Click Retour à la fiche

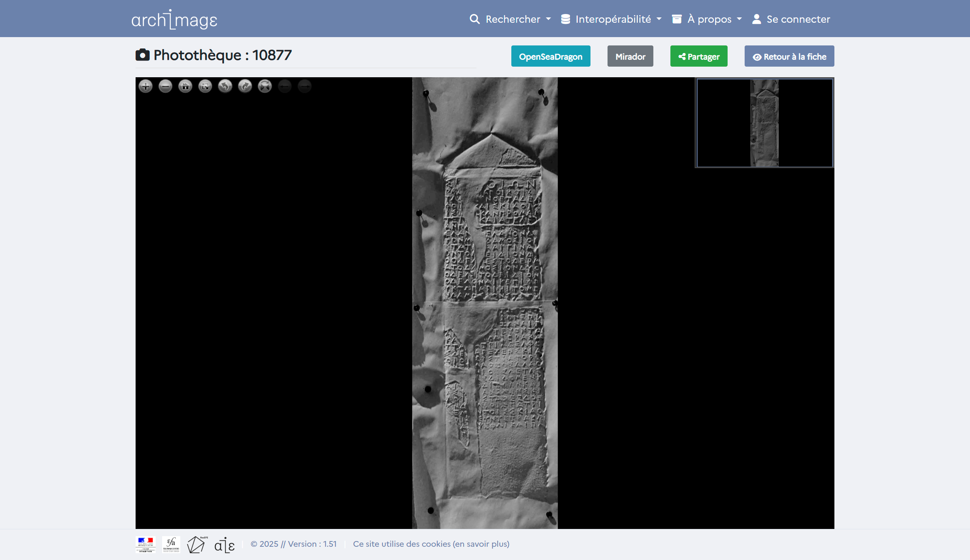(789, 56)
